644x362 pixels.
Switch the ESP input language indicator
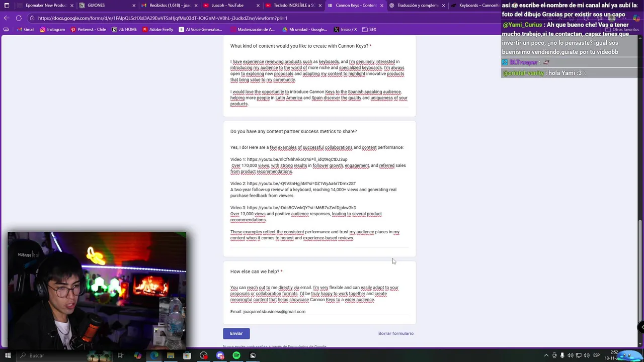point(596,355)
